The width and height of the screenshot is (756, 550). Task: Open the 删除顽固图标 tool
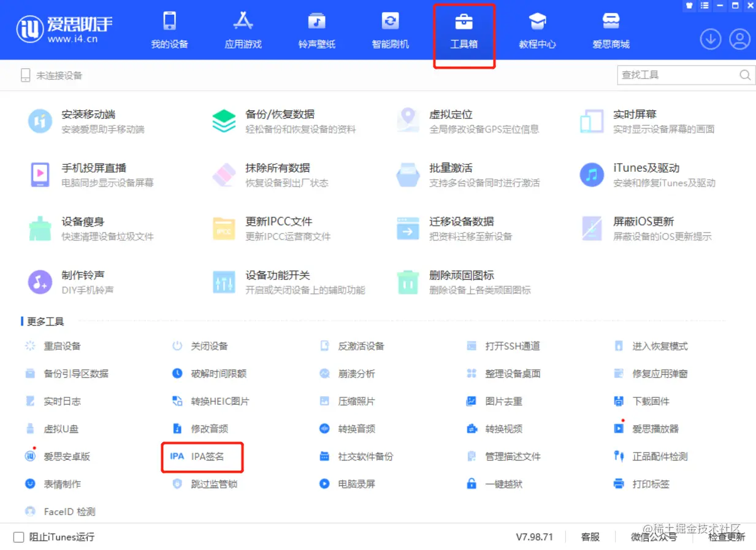463,282
